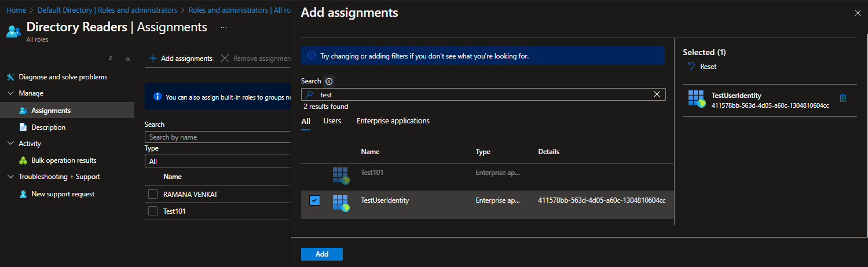Click the RAMANA VENKAT name

(191, 194)
